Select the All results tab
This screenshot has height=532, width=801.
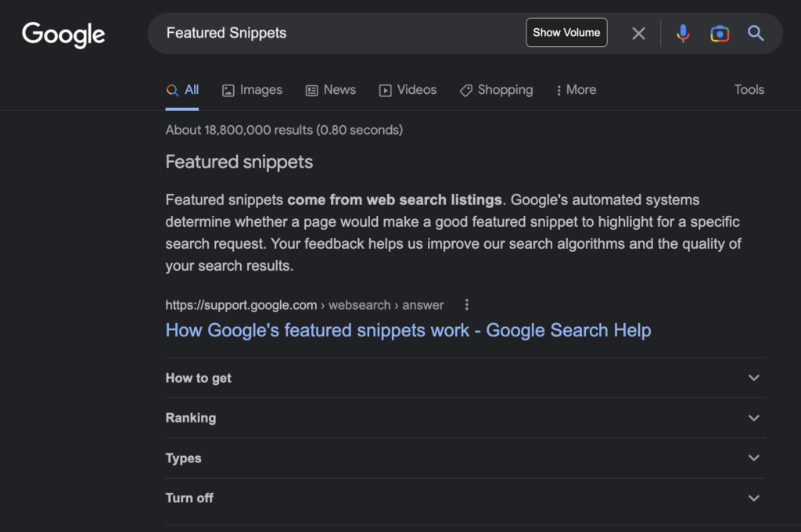click(183, 90)
